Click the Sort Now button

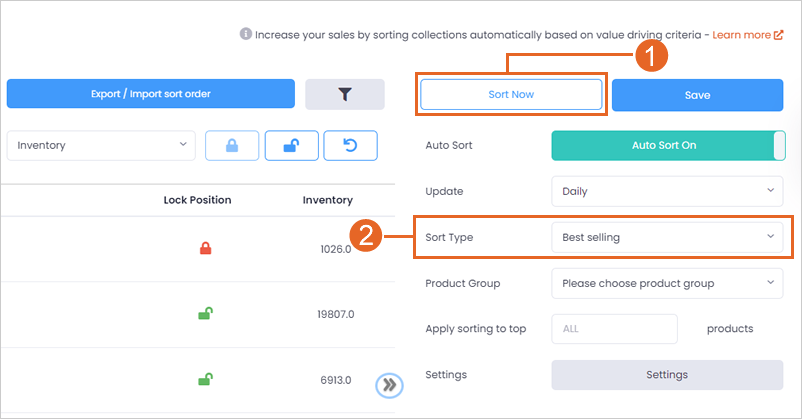511,94
